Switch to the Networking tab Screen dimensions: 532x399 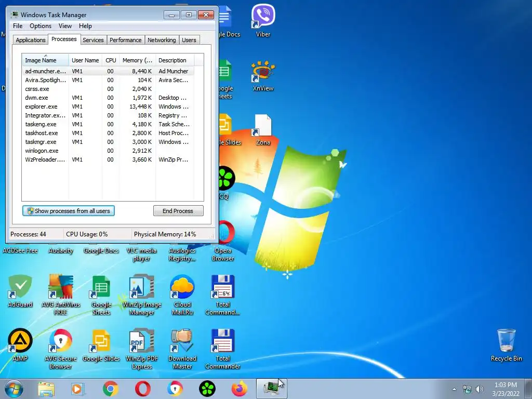(x=162, y=40)
